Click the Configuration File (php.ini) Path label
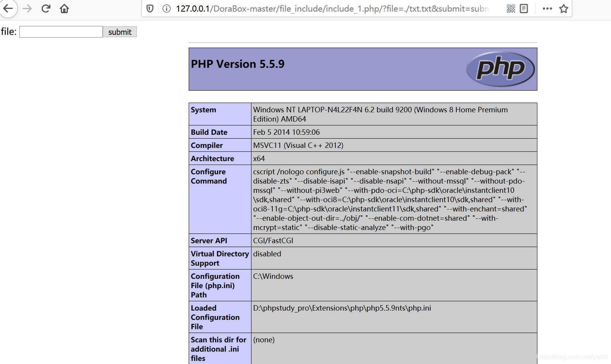The image size is (611, 364). pyautogui.click(x=215, y=285)
